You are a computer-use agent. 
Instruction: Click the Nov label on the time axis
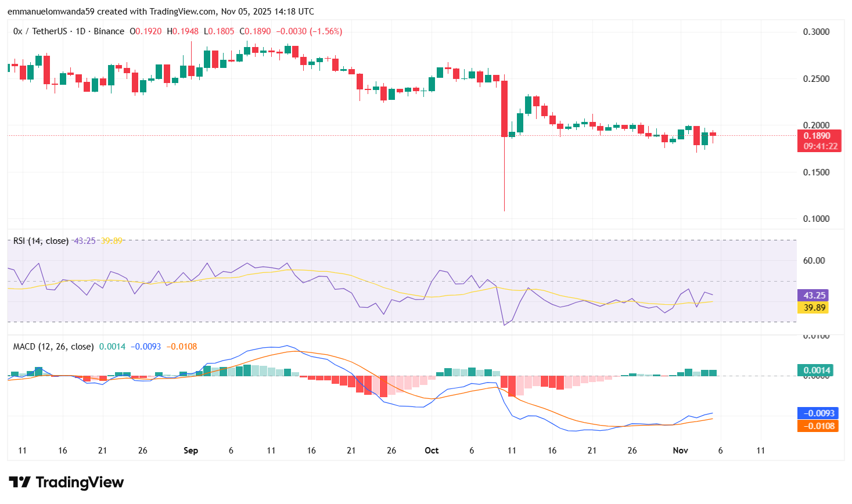click(680, 451)
